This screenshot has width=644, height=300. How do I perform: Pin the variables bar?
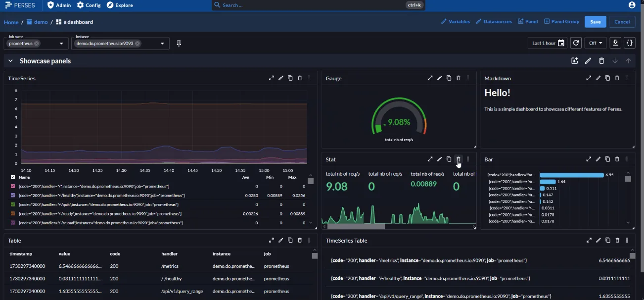(179, 44)
